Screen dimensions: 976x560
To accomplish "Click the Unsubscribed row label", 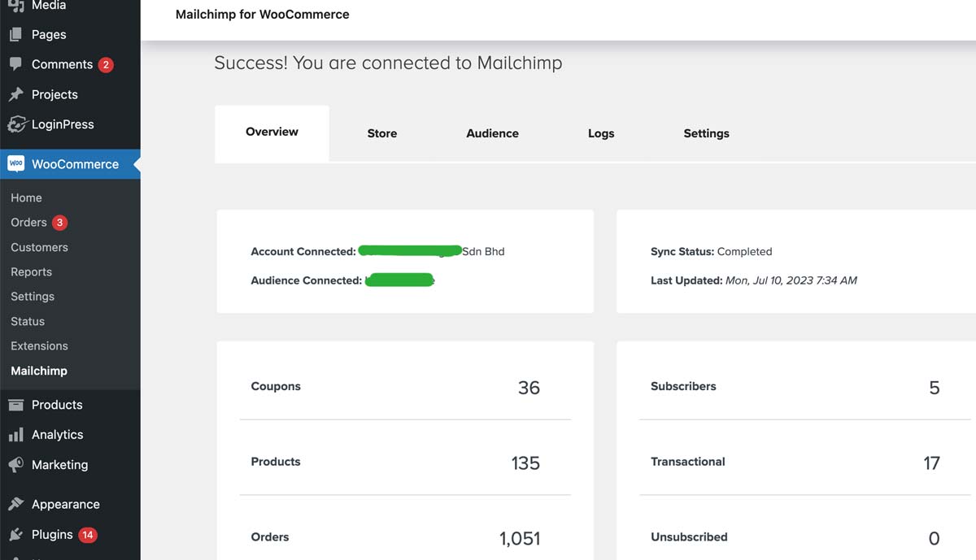I will pos(689,537).
